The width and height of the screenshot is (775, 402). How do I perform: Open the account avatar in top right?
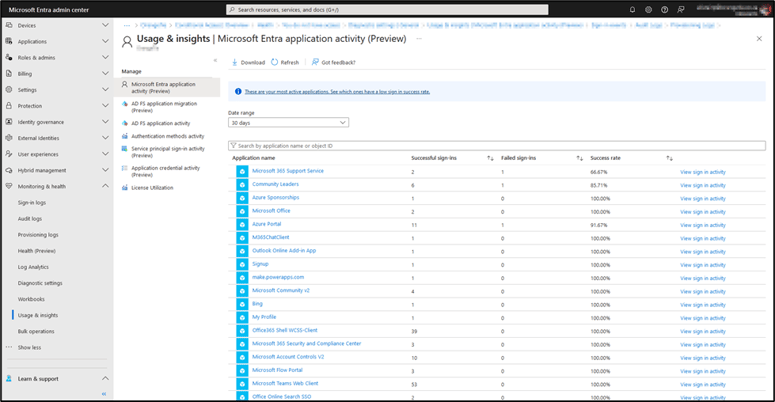point(765,10)
